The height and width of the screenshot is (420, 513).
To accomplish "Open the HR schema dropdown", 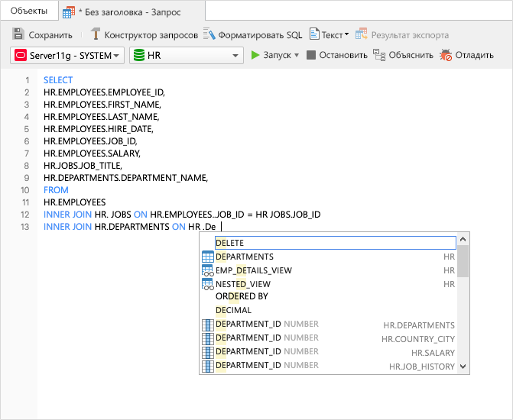I will (235, 55).
